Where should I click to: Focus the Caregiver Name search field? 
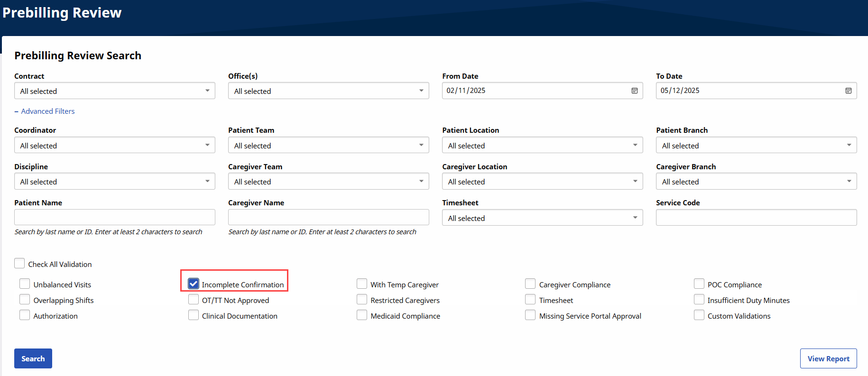click(x=328, y=217)
